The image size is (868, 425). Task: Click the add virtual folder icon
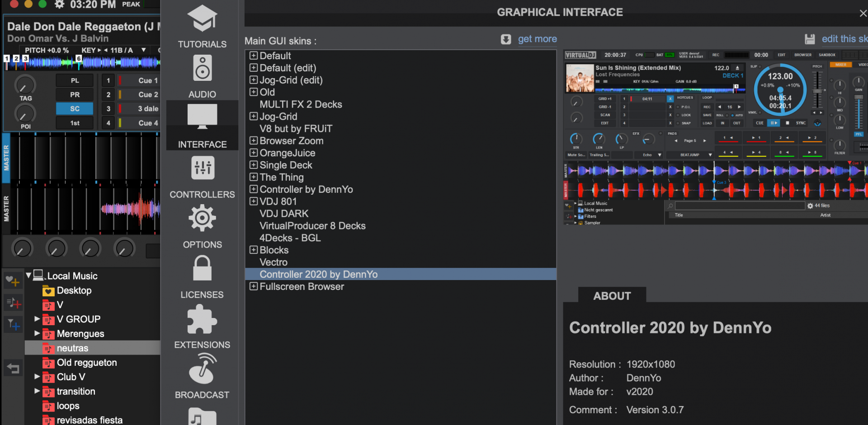(x=13, y=303)
